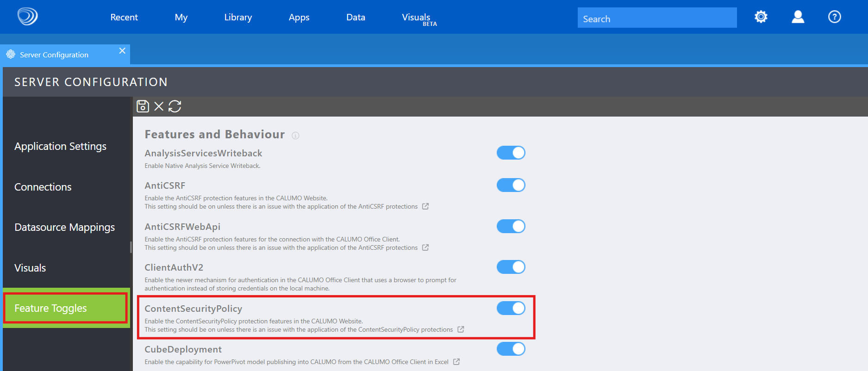Go to Application Settings section
This screenshot has width=868, height=371.
[x=61, y=146]
